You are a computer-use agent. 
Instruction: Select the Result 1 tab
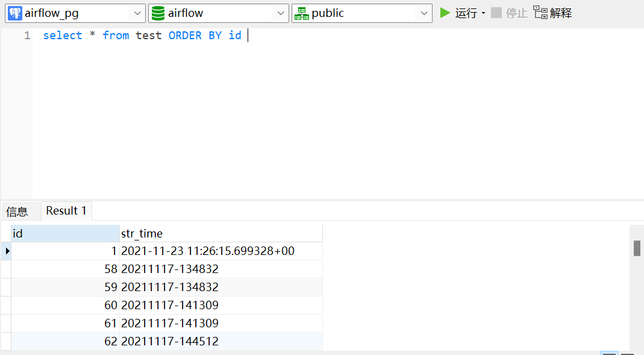coord(66,211)
